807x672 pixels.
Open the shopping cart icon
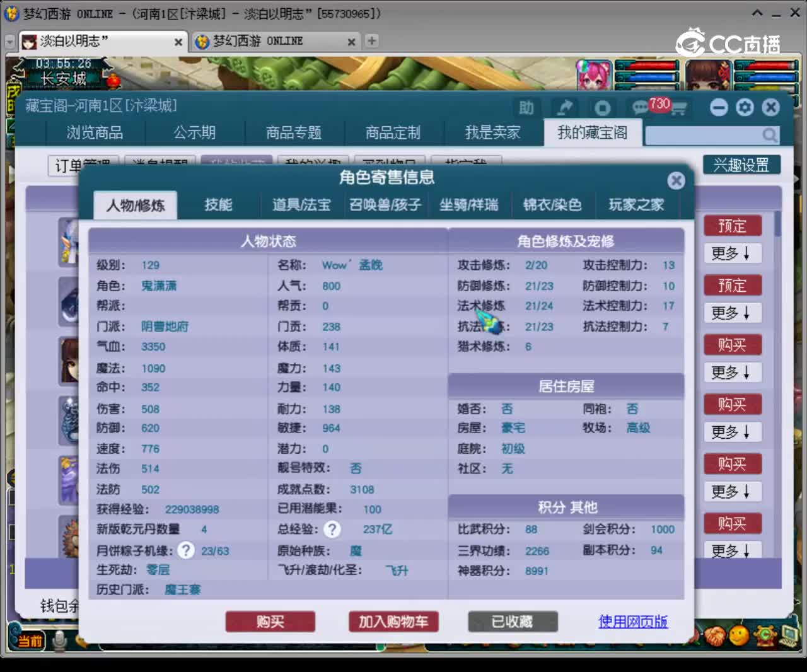point(678,109)
